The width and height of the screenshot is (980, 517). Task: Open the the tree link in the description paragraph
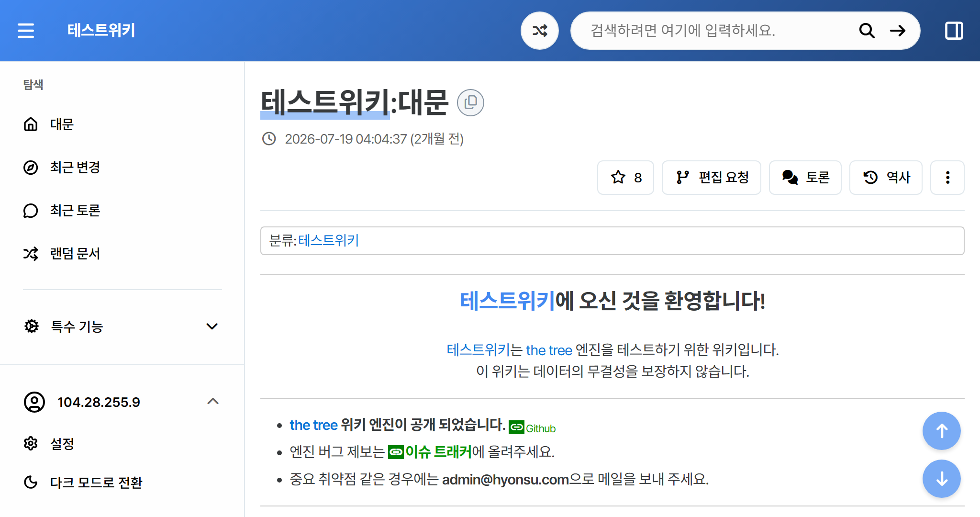coord(549,350)
